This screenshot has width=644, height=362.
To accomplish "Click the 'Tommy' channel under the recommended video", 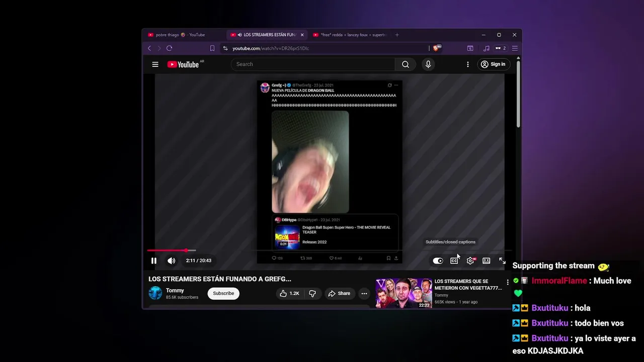I will [x=441, y=296].
